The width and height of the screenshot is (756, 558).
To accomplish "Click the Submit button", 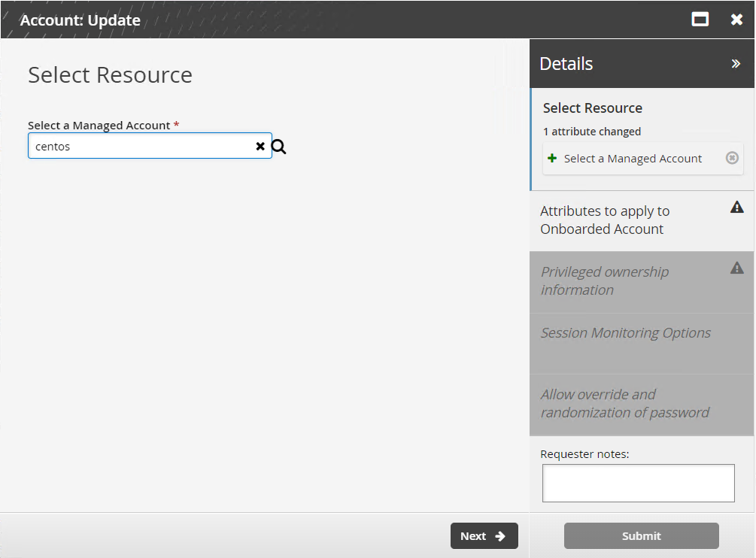I will point(641,536).
